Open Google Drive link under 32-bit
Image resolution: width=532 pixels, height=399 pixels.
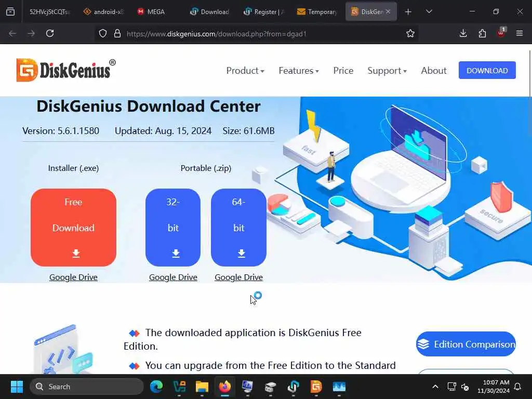click(x=173, y=277)
